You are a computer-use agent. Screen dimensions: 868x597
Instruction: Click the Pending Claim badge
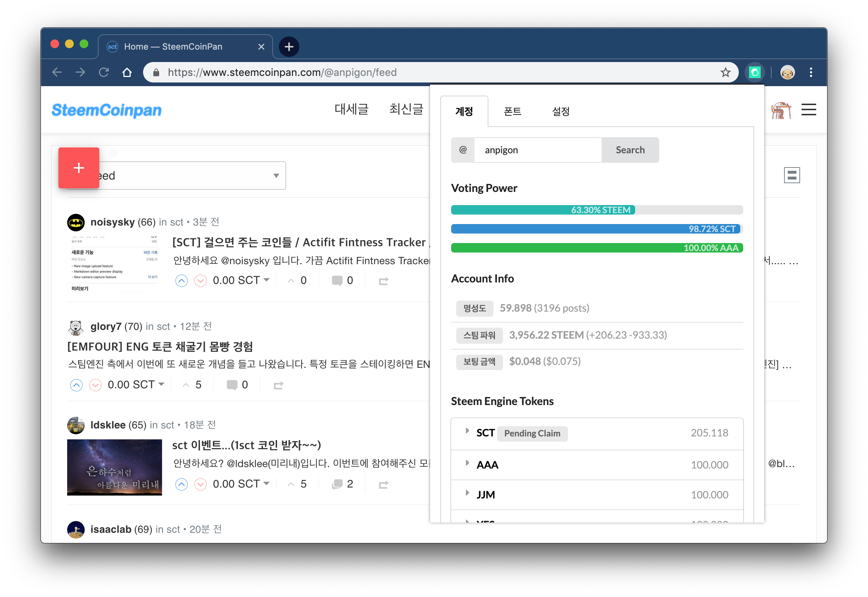click(x=532, y=434)
